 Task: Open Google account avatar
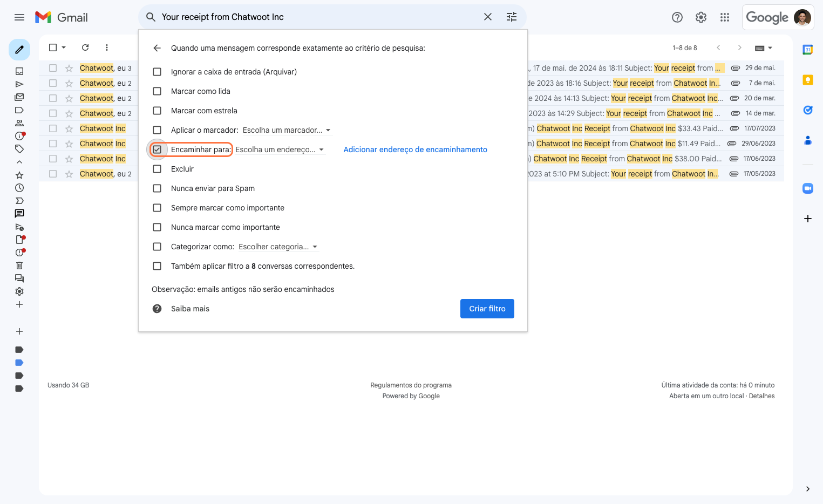802,17
